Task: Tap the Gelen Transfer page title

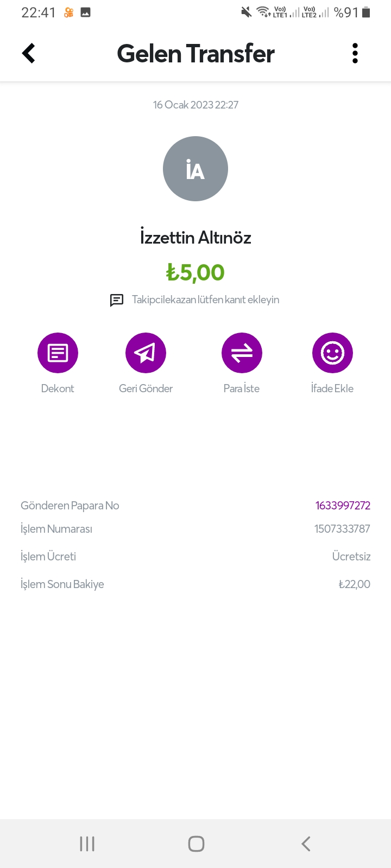Action: 195,53
